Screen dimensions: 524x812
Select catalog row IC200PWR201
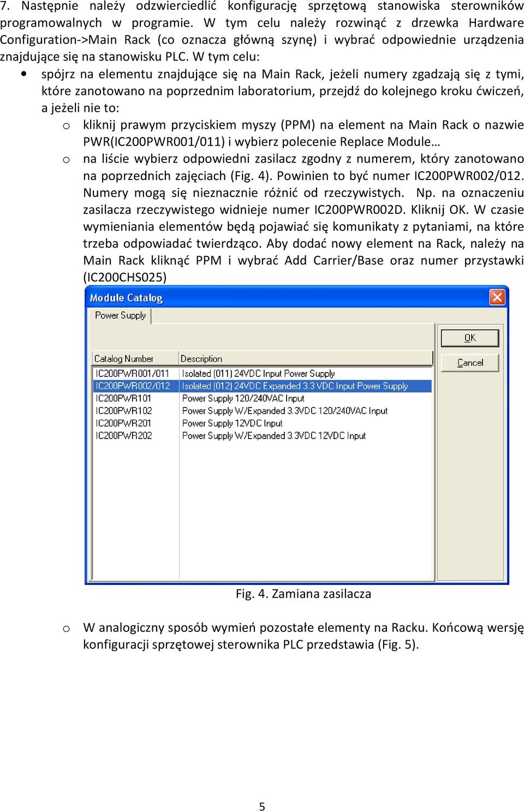tap(262, 423)
